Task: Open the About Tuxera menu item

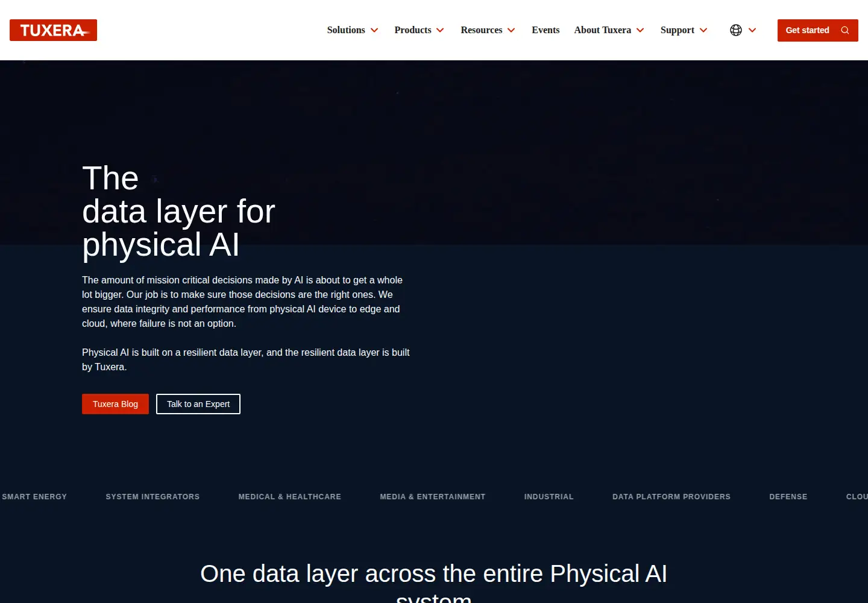Action: (x=602, y=30)
